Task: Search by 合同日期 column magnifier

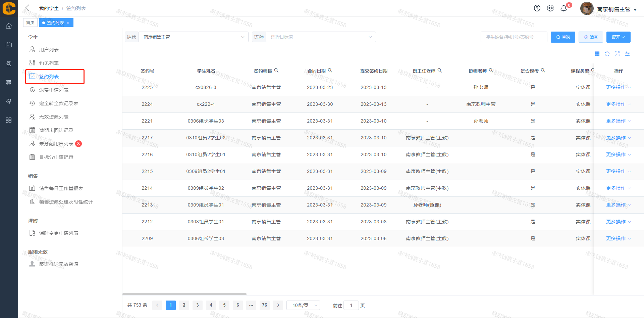Action: click(x=330, y=71)
